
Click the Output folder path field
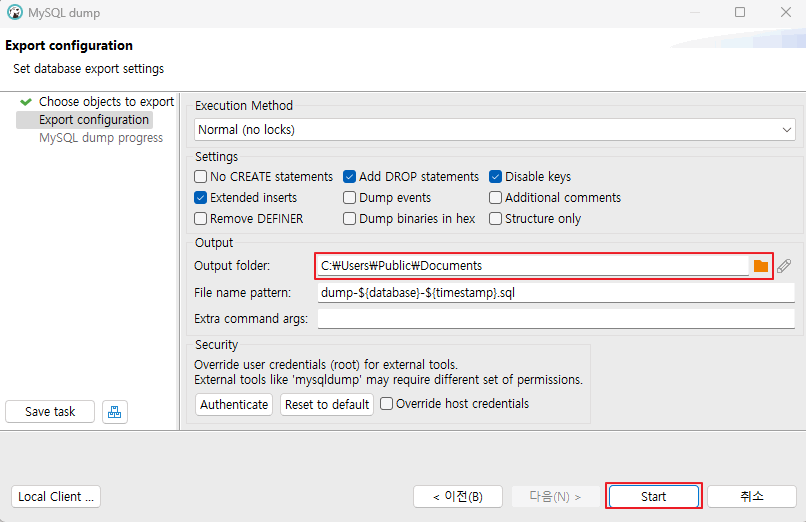[533, 266]
